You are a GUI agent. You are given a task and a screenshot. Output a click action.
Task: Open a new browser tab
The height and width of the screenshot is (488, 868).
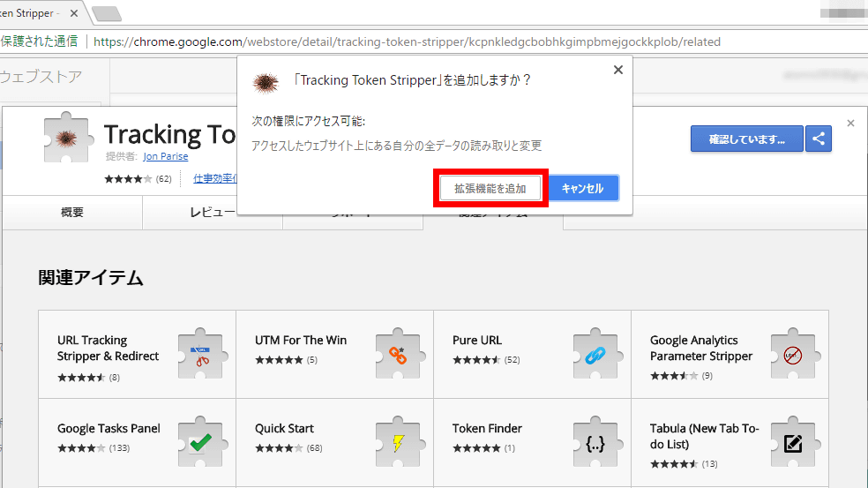pyautogui.click(x=106, y=13)
